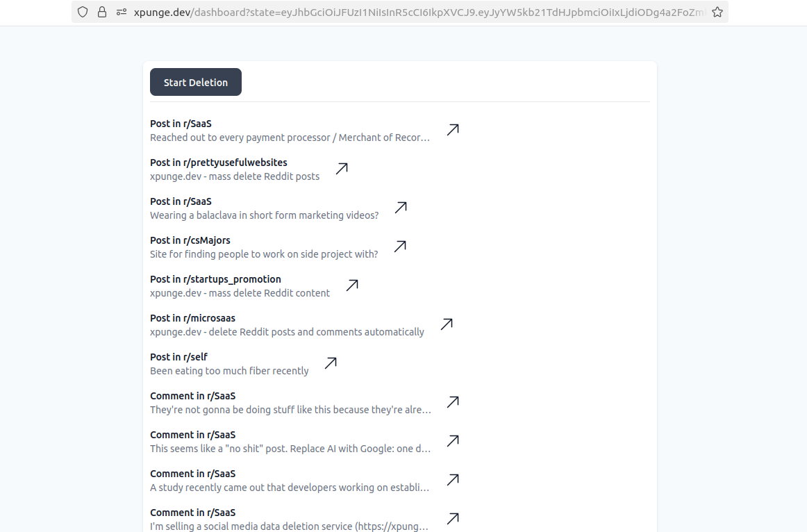Viewport: 807px width, 532px height.
Task: Bookmark this page with the star icon
Action: [x=717, y=13]
